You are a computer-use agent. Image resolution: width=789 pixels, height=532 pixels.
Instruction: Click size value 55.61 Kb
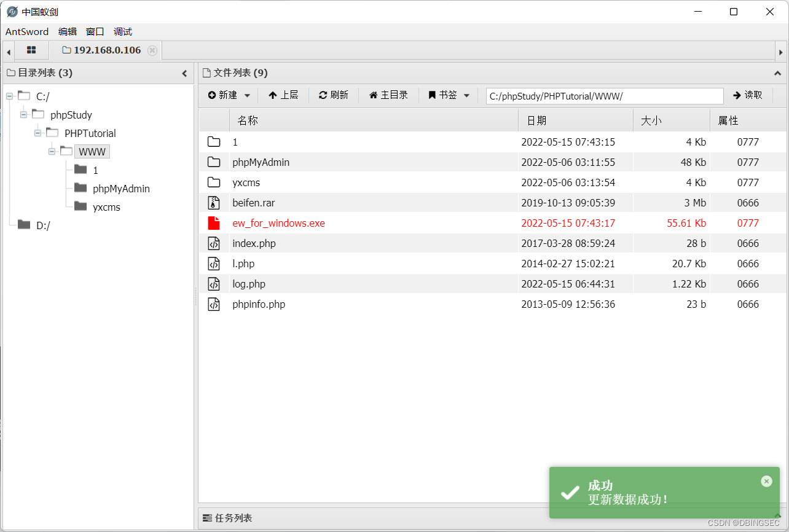click(x=686, y=223)
